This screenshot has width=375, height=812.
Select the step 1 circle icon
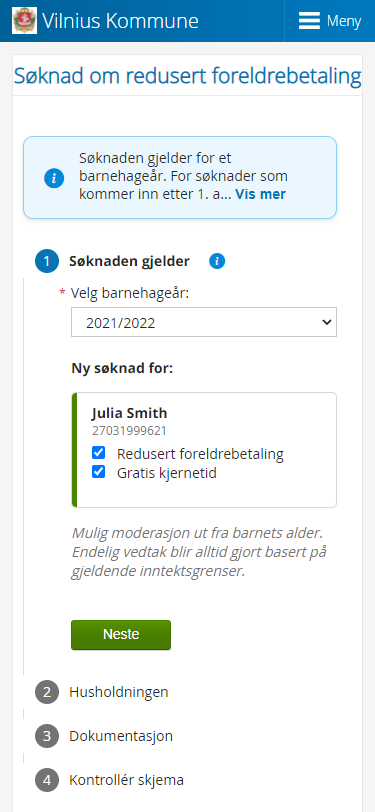tap(47, 262)
